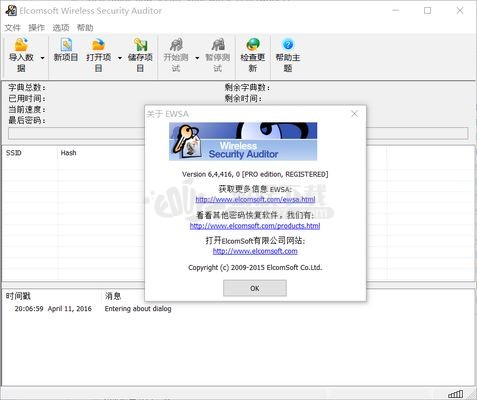The image size is (477, 400).
Task: Click the app icon in the title bar
Action: coord(11,11)
